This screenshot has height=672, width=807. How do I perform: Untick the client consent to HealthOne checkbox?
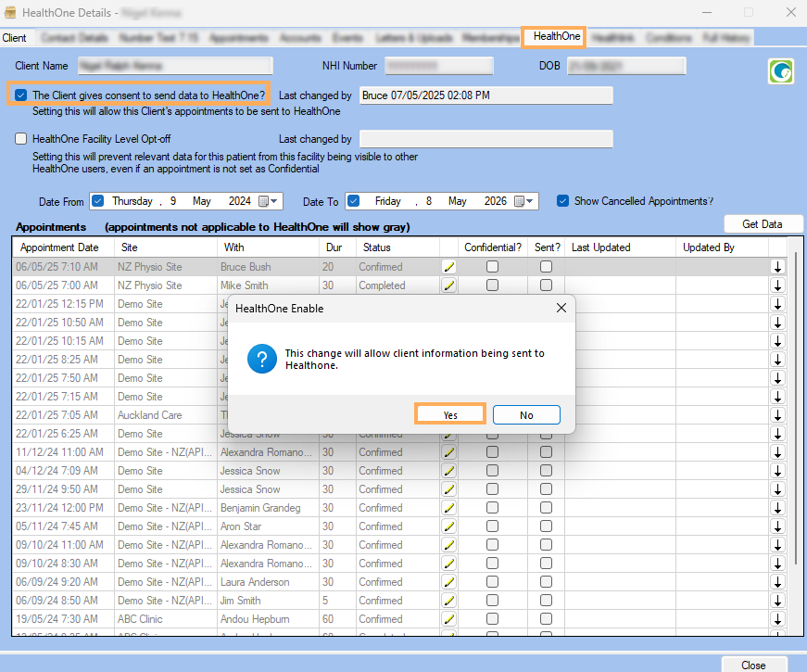tap(21, 95)
